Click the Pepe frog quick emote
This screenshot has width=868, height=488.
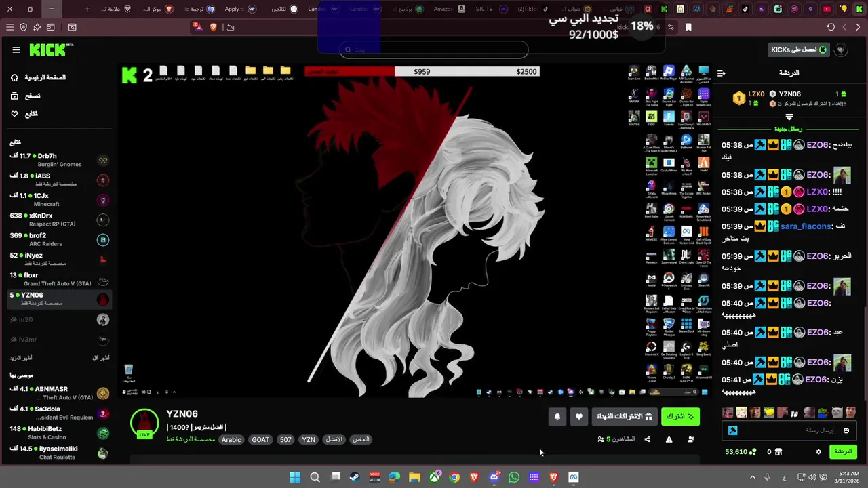click(x=822, y=412)
